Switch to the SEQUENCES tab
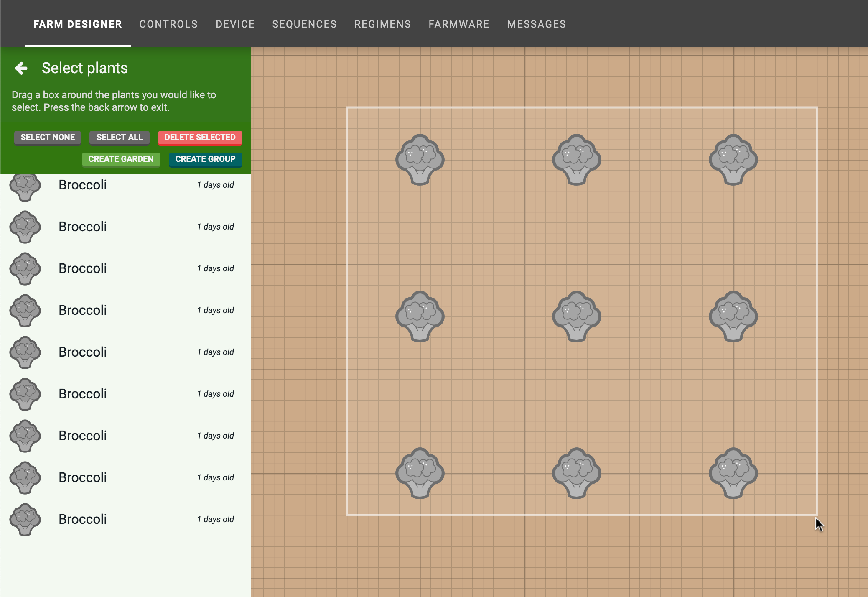This screenshot has width=868, height=597. 304,24
